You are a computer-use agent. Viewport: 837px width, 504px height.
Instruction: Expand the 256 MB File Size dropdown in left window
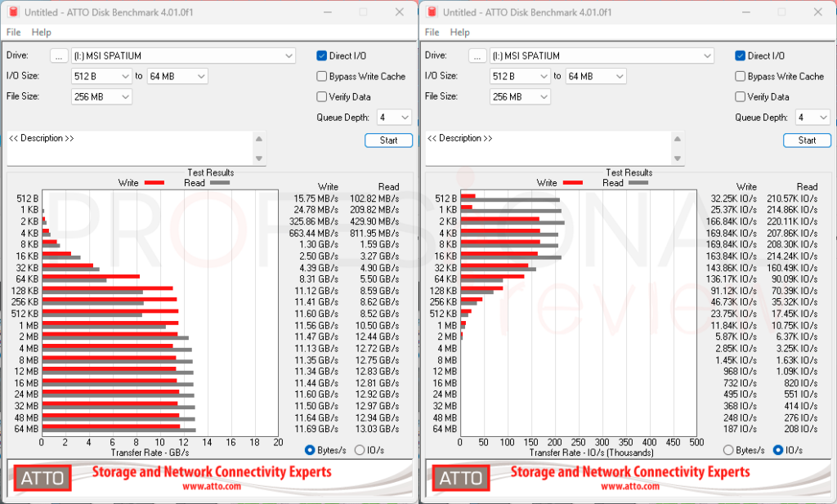(101, 97)
